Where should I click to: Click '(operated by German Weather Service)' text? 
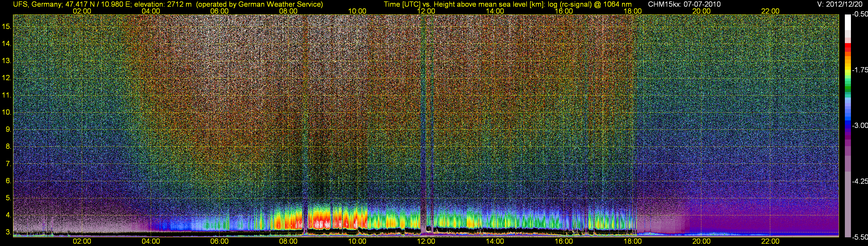coord(260,4)
